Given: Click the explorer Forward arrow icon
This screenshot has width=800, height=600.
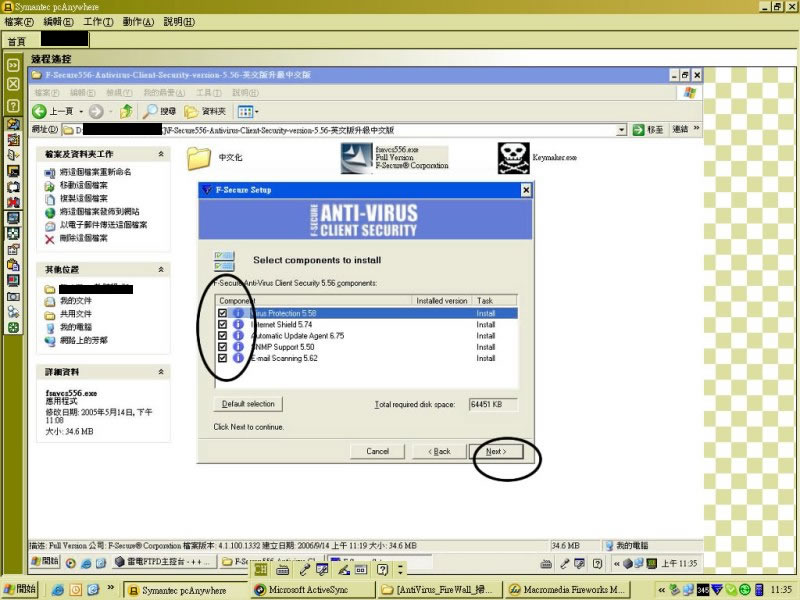Looking at the screenshot, I should (96, 111).
